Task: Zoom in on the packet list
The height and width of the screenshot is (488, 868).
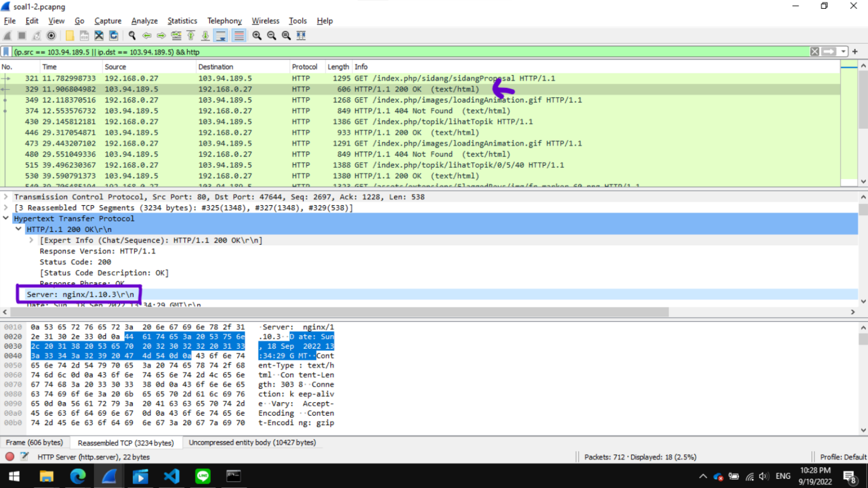Action: (x=256, y=36)
